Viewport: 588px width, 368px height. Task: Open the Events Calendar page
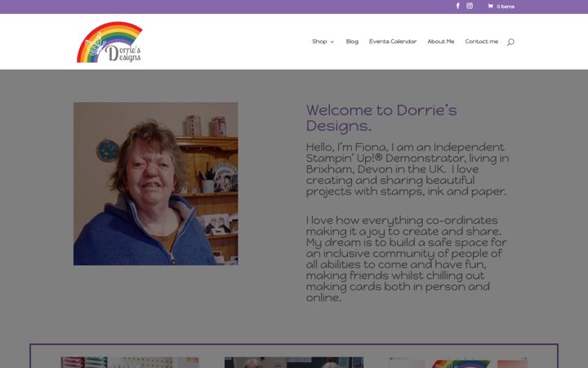coord(393,42)
